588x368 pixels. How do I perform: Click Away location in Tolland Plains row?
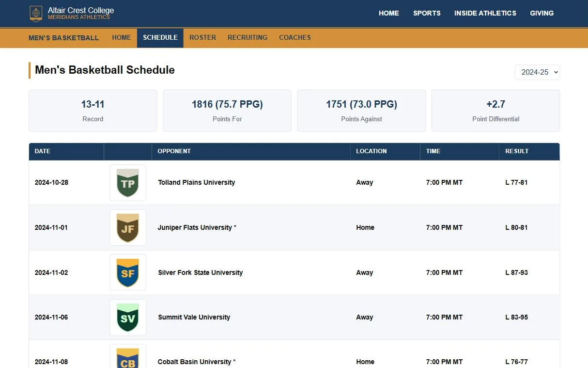click(365, 183)
